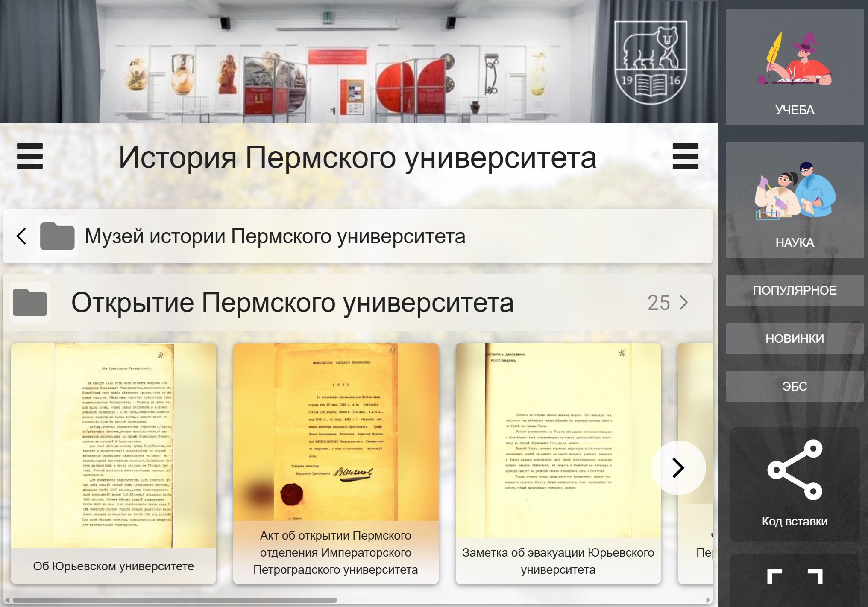The width and height of the screenshot is (868, 607).
Task: Open the ЭБС section
Action: (x=795, y=386)
